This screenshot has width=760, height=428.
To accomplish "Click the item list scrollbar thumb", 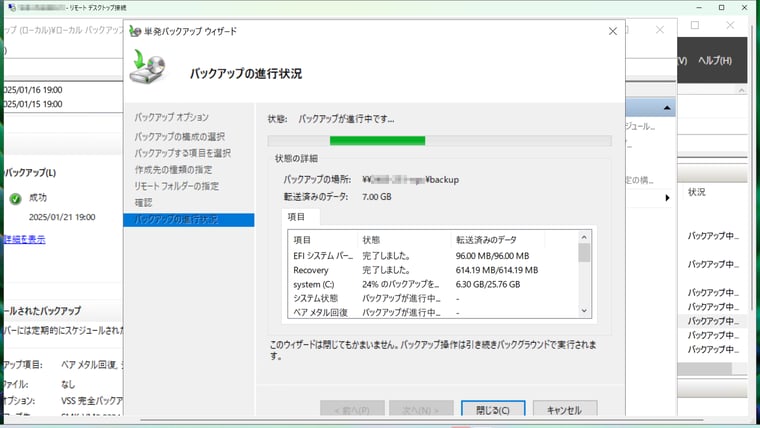I will click(584, 253).
